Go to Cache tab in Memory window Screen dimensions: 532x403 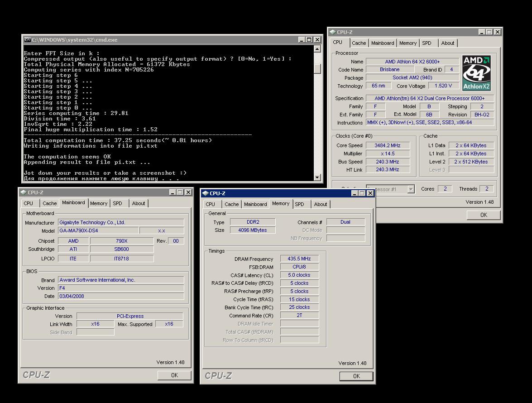click(231, 204)
